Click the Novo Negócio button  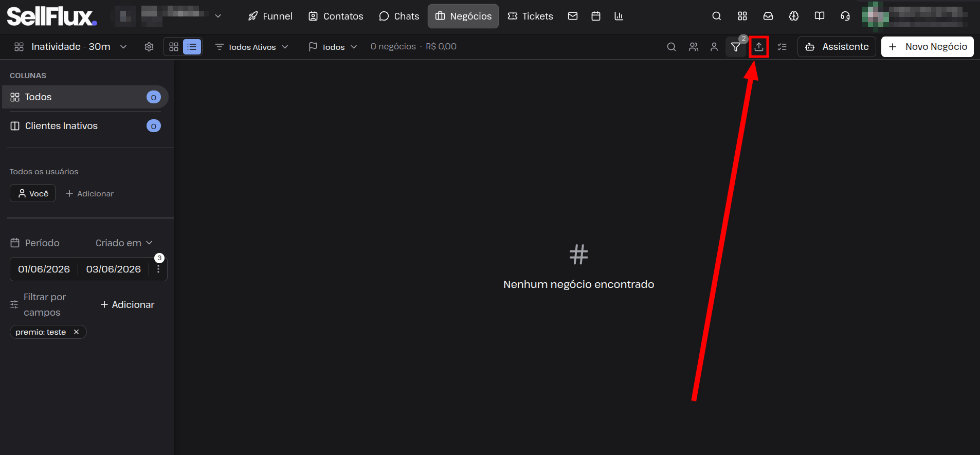(928, 47)
